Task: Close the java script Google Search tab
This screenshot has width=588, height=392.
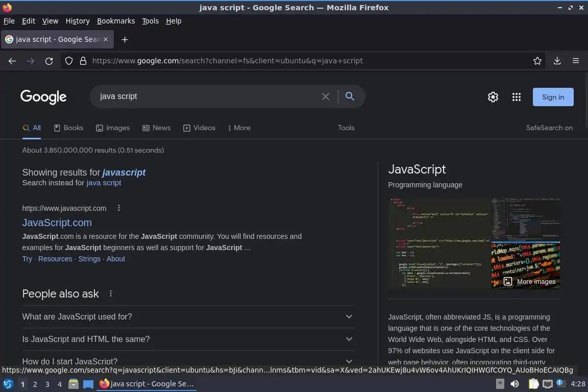Action: pyautogui.click(x=106, y=39)
